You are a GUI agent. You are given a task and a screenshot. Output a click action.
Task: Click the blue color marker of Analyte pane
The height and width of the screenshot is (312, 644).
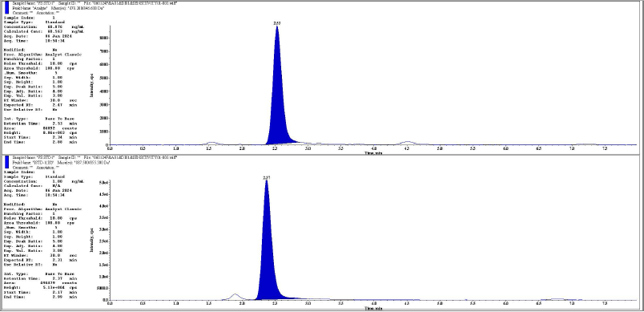[x=6, y=8]
